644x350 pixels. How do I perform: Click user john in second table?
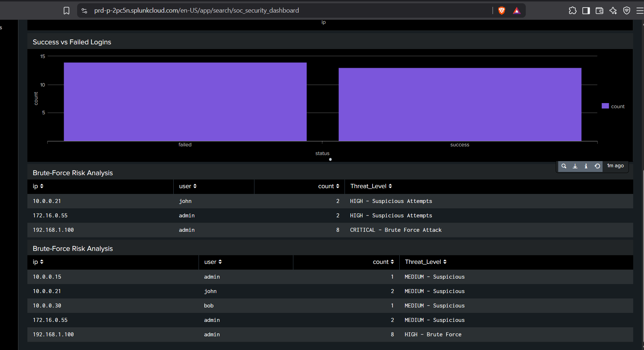point(210,291)
